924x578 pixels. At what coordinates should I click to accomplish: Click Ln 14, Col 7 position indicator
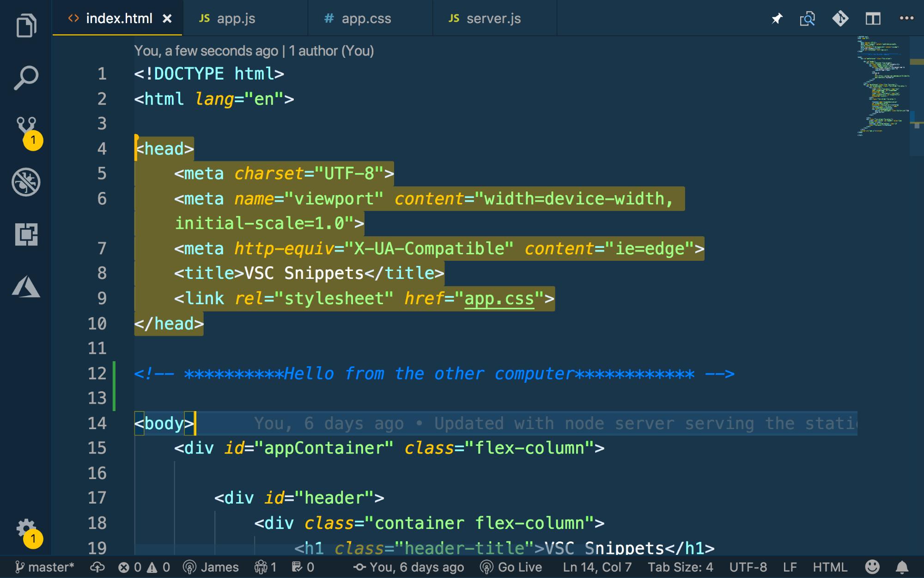(x=597, y=567)
